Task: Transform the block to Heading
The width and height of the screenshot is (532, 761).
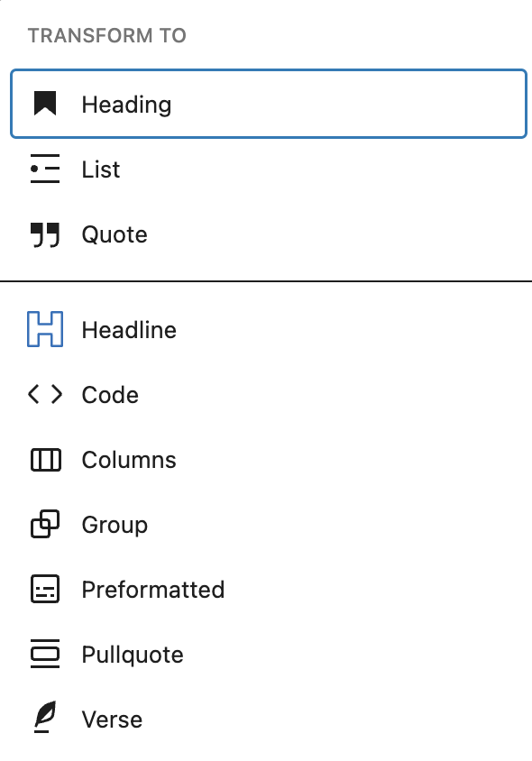Action: (126, 104)
